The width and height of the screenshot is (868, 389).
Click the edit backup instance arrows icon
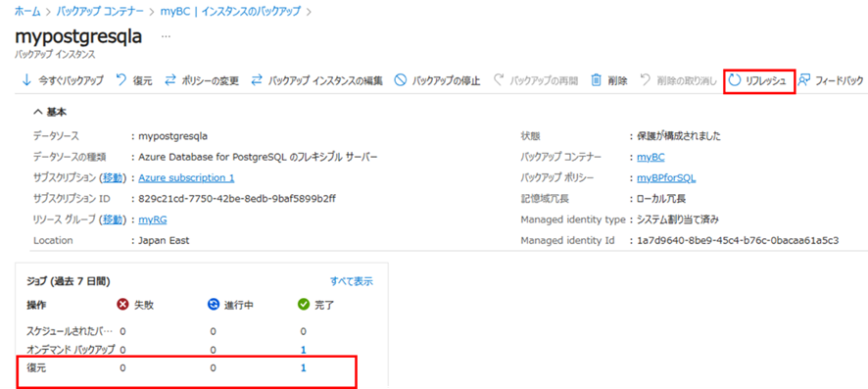(257, 80)
